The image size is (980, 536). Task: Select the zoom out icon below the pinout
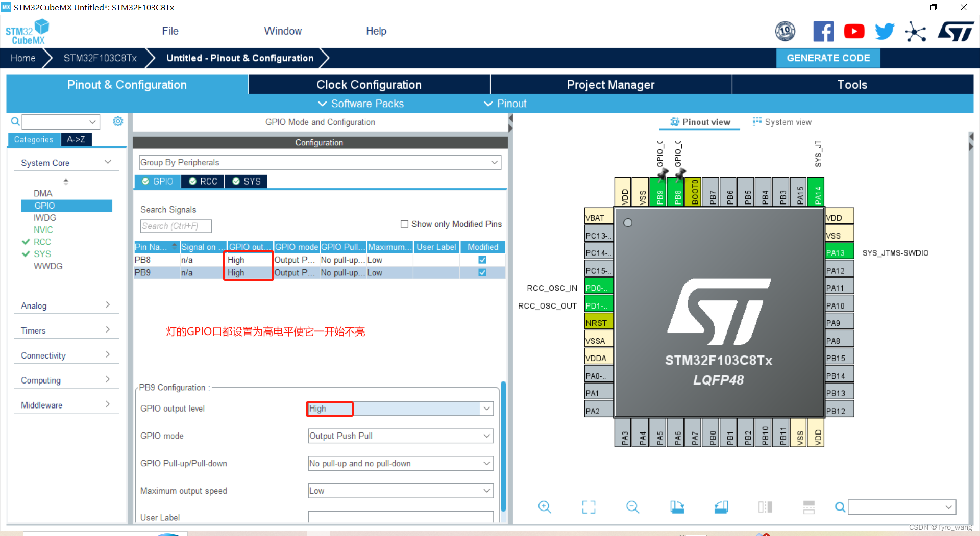(632, 507)
